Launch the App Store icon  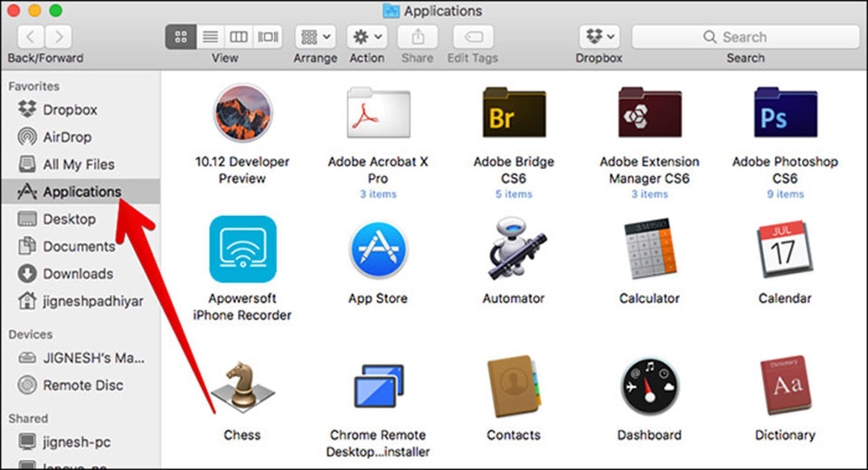[x=379, y=250]
